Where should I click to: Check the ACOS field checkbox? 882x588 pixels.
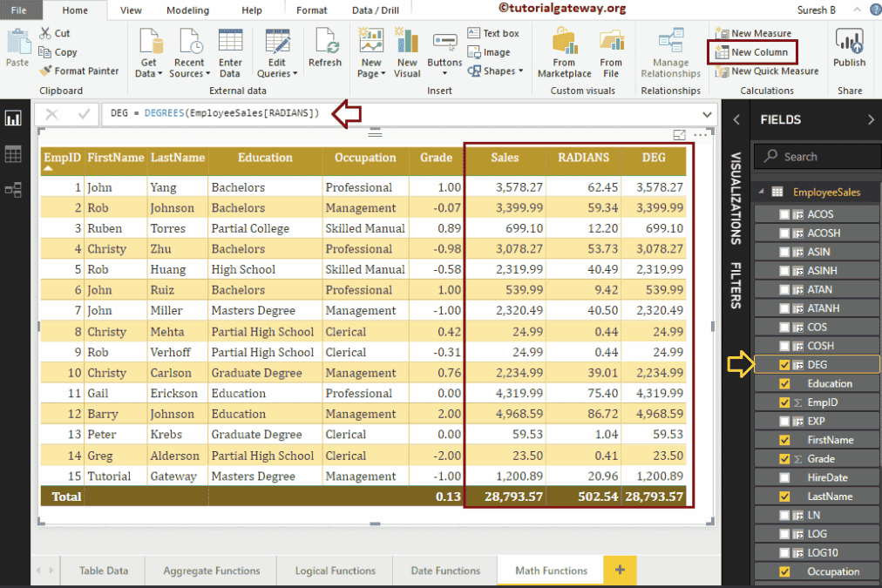click(784, 214)
